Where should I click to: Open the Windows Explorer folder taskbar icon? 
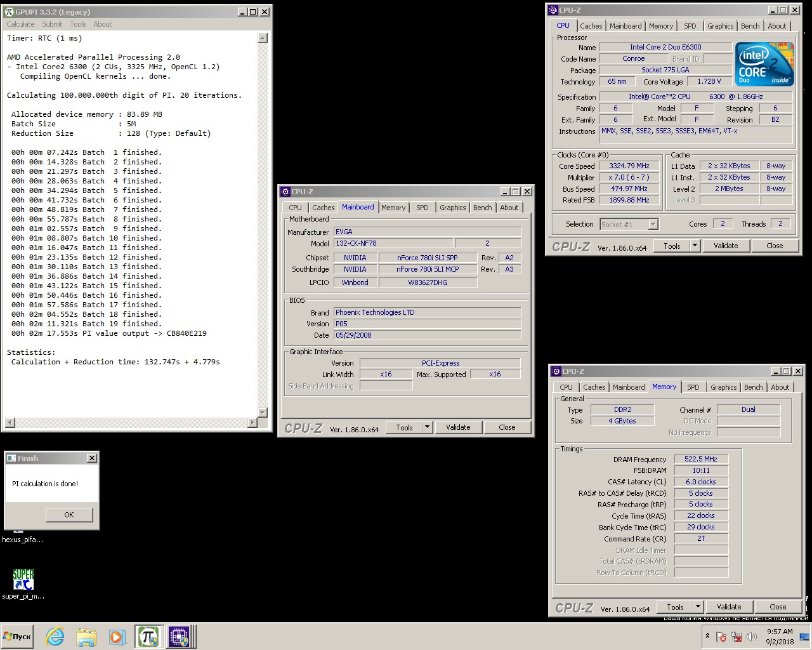(86, 637)
